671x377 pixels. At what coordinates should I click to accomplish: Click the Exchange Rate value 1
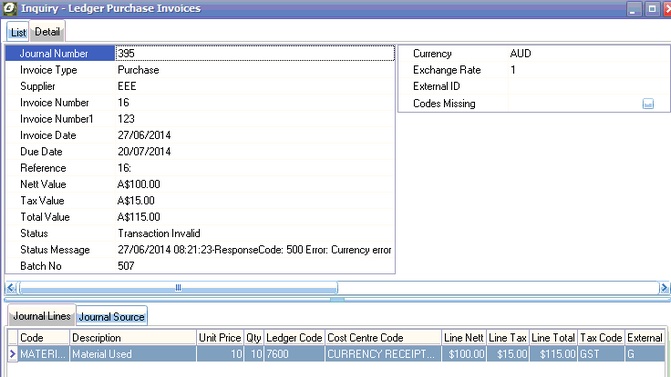(x=513, y=70)
